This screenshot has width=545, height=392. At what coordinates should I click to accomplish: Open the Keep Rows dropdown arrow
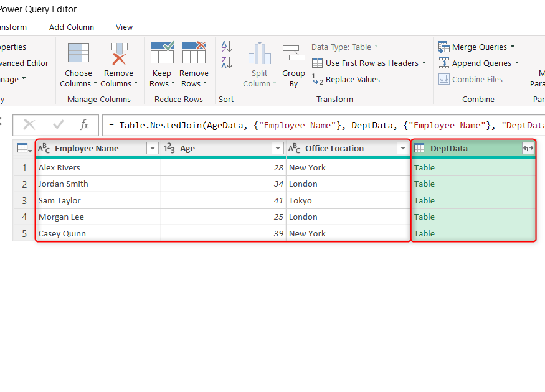[173, 83]
